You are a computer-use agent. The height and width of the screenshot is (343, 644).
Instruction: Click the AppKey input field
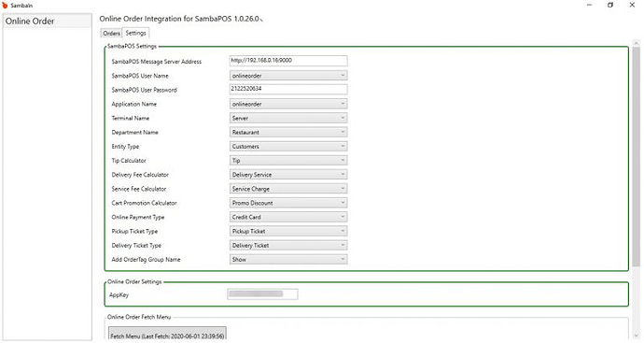click(262, 294)
